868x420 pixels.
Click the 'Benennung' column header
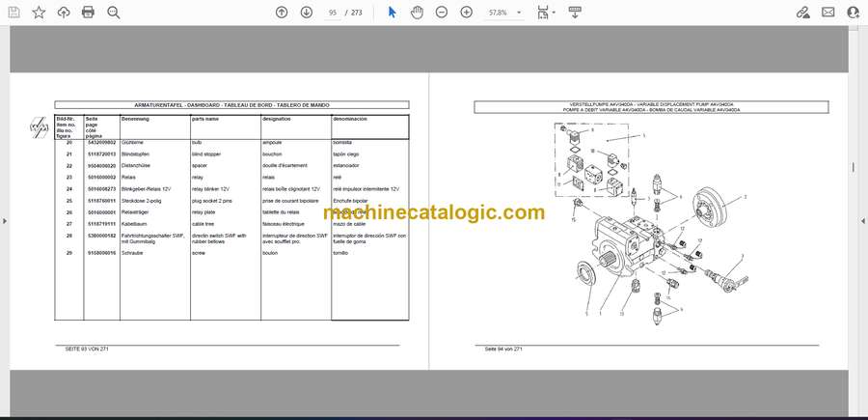point(135,119)
